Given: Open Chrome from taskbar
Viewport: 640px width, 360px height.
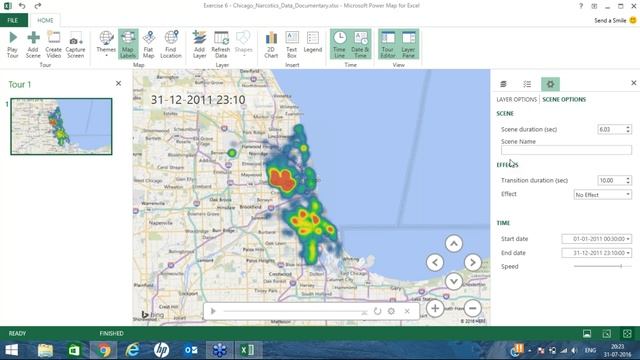Looking at the screenshot, I should [x=103, y=350].
